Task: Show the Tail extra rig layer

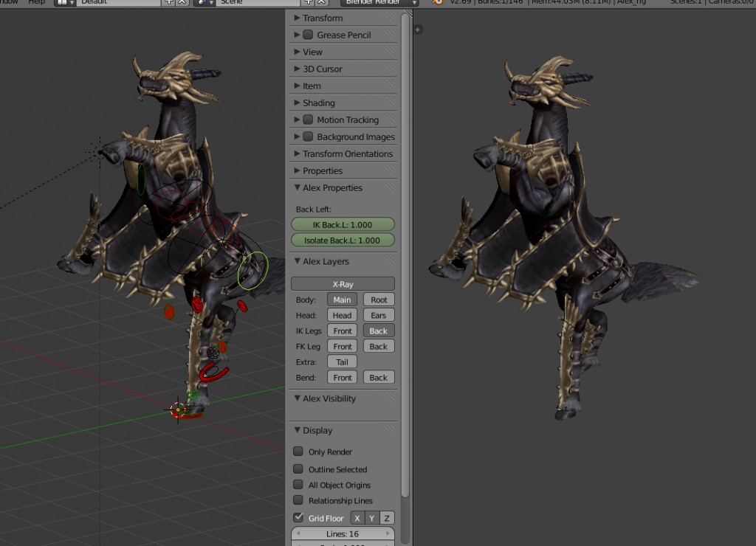Action: (x=341, y=362)
